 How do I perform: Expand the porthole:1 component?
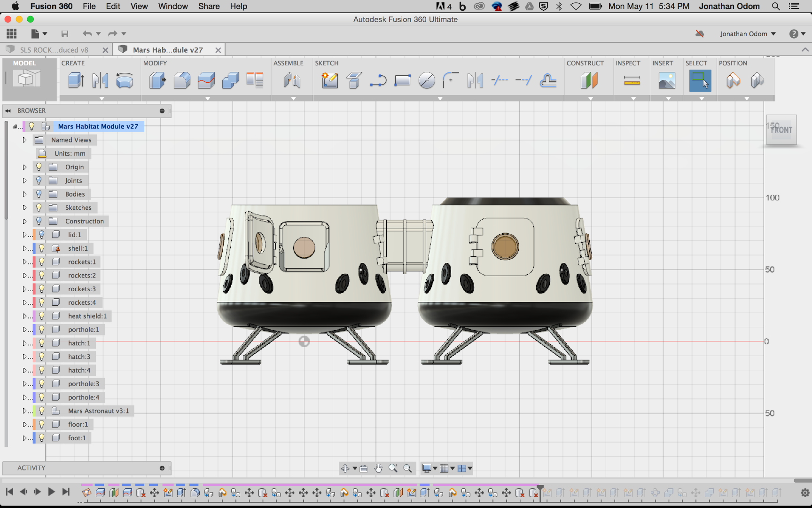(24, 330)
